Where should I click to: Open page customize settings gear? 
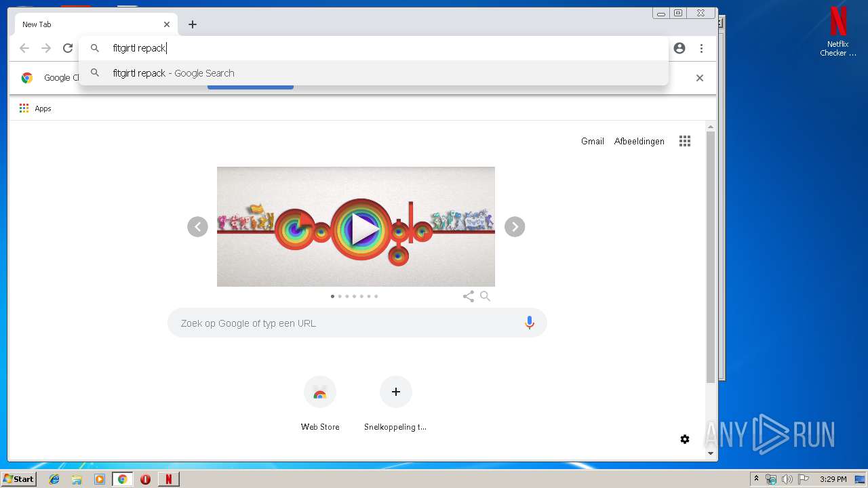(x=685, y=439)
